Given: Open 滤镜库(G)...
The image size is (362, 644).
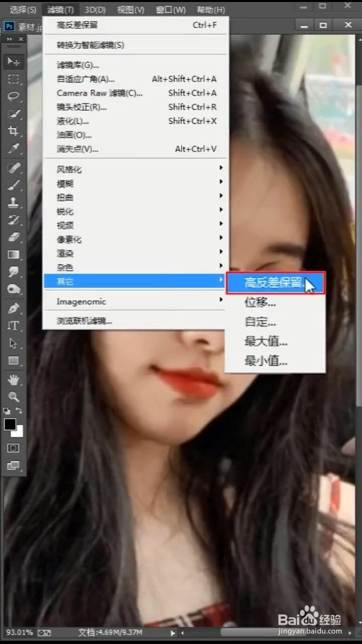Looking at the screenshot, I should point(136,65).
